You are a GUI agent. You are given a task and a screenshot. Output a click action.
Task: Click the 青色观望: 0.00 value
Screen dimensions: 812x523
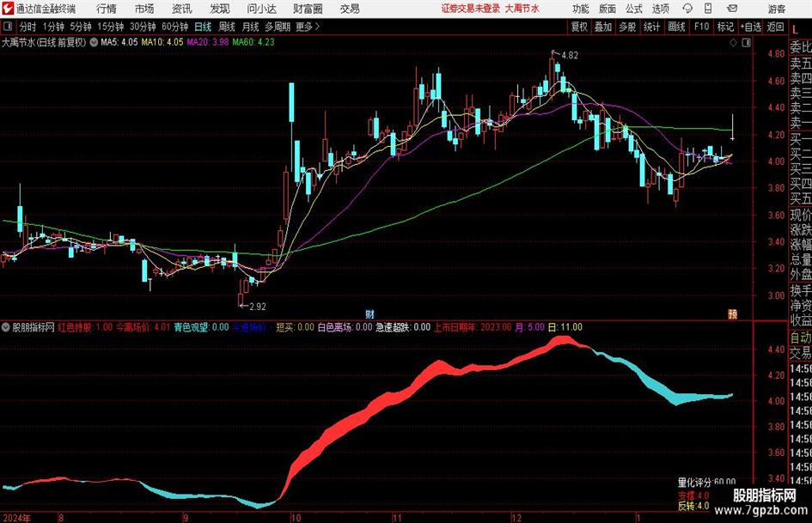pyautogui.click(x=201, y=327)
